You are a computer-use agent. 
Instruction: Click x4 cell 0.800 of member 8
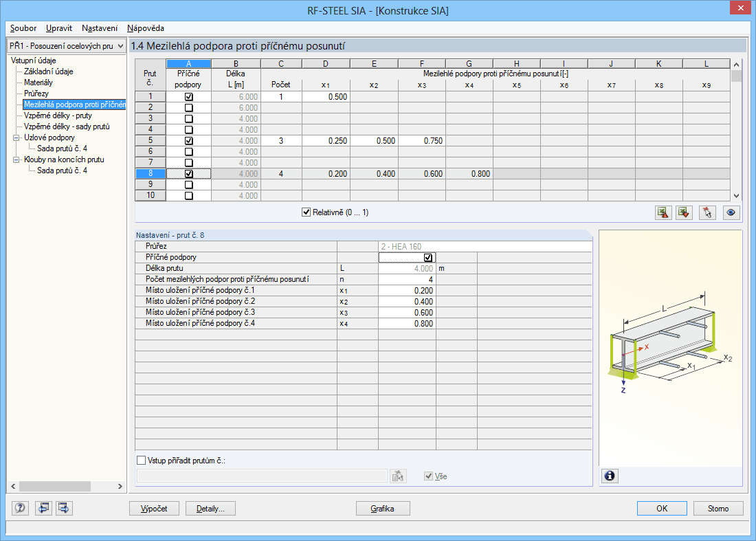pyautogui.click(x=469, y=174)
